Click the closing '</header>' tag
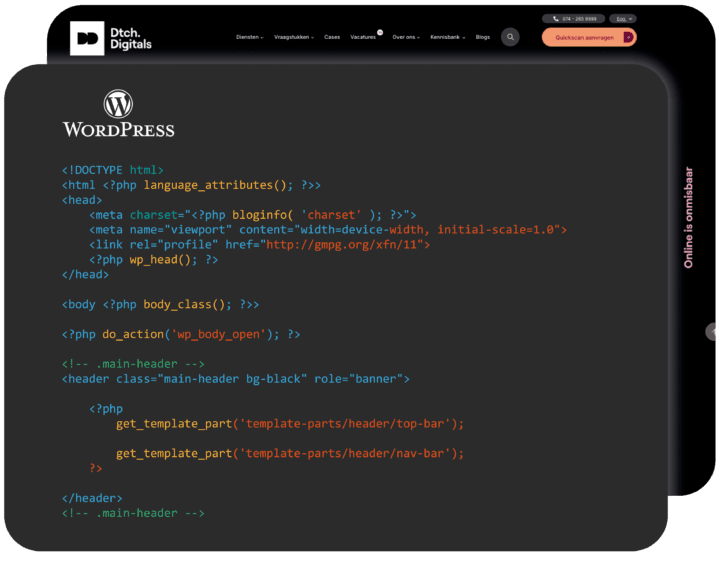Screen dimensions: 720x581 pos(92,498)
